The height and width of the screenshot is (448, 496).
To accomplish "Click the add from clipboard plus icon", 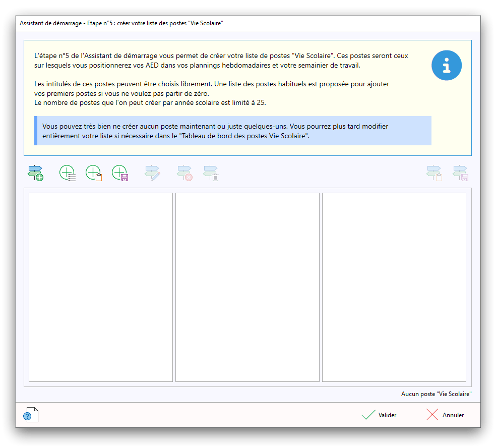I will pos(94,173).
